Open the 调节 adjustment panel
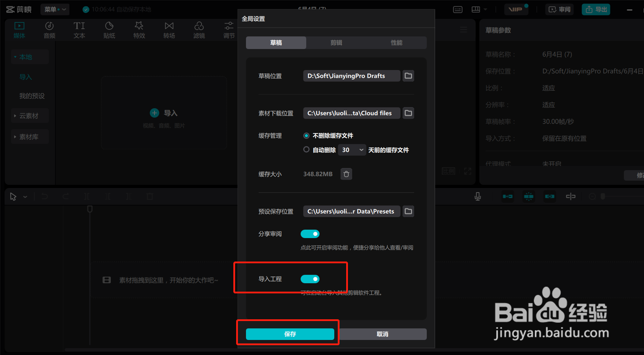The height and width of the screenshot is (355, 644). tap(229, 30)
